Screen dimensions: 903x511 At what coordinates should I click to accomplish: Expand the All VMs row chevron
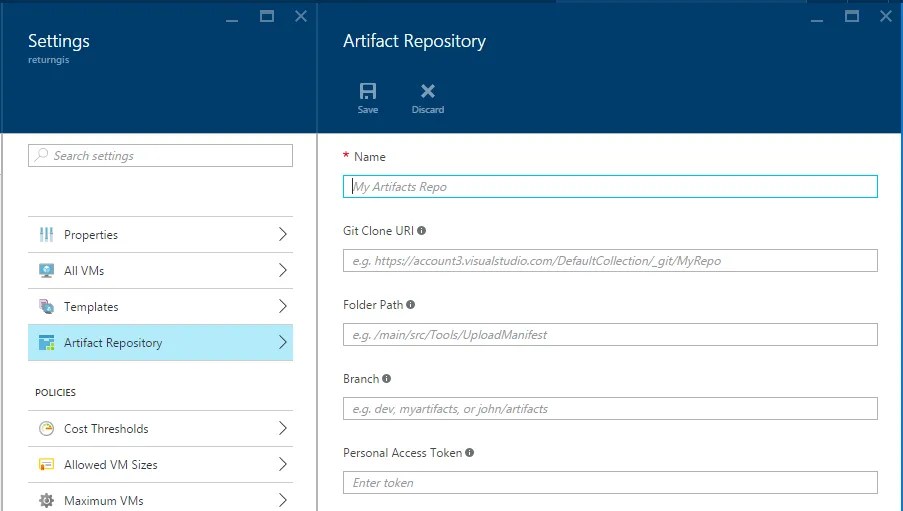point(282,270)
